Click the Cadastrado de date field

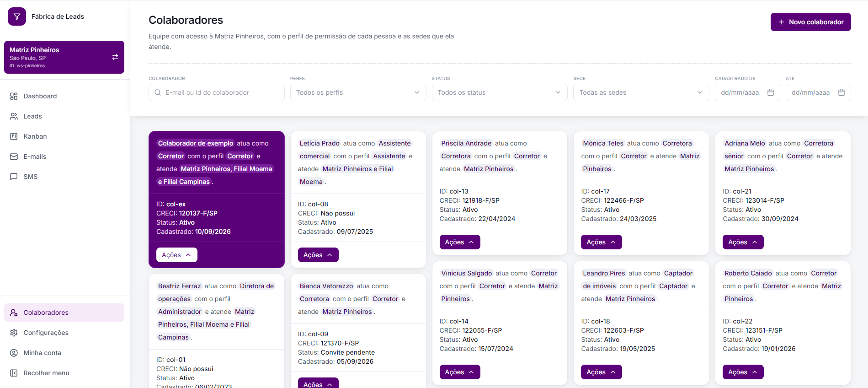[747, 92]
